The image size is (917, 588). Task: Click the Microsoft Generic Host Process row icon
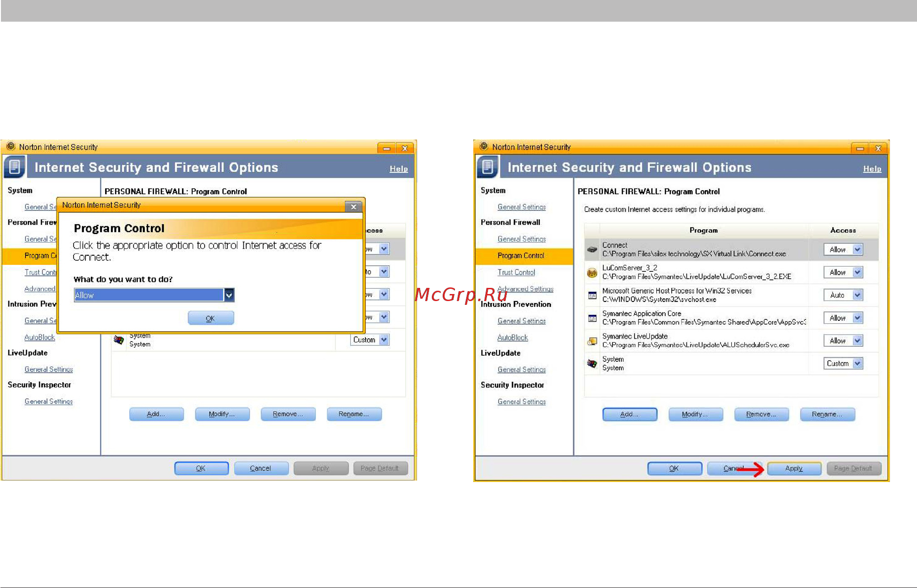592,295
